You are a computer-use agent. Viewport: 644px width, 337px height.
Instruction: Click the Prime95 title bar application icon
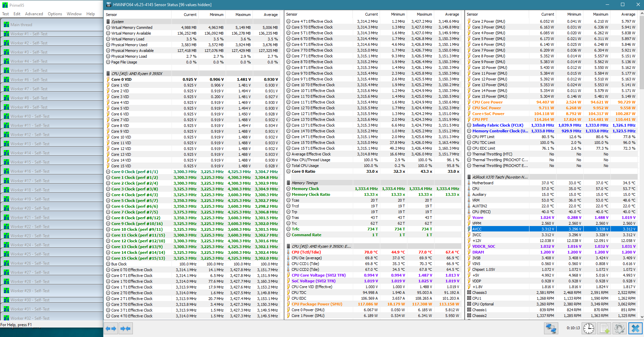click(5, 5)
